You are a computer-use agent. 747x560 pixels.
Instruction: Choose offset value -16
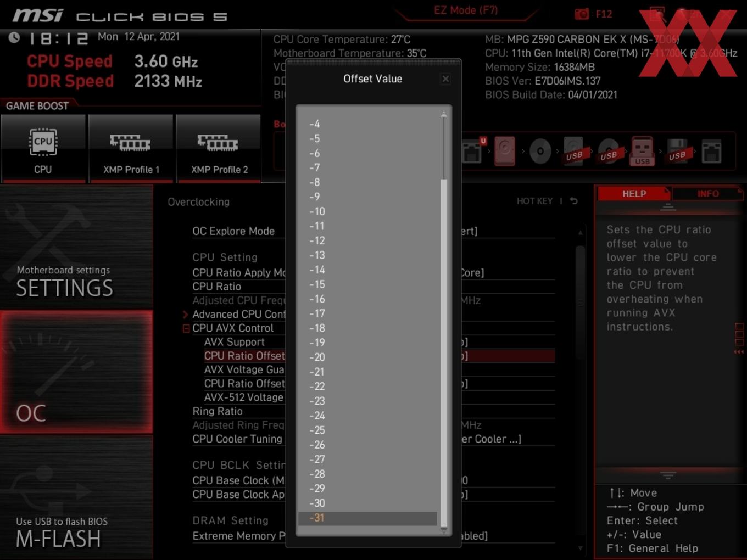(367, 299)
